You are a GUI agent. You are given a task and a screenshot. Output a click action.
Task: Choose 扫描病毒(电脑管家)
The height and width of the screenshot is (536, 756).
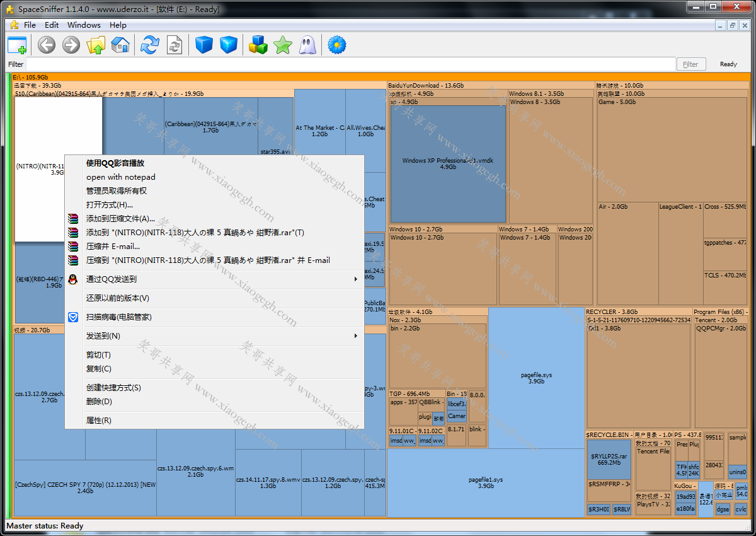pos(214,317)
